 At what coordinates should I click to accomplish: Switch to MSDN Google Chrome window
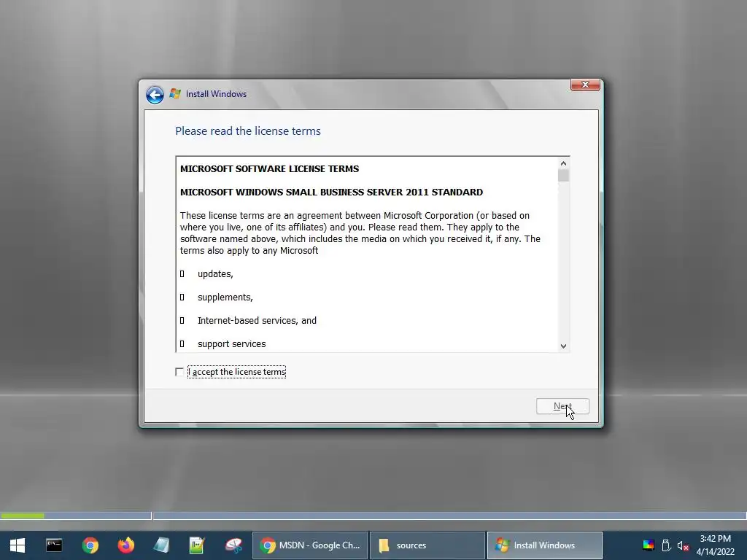coord(309,545)
